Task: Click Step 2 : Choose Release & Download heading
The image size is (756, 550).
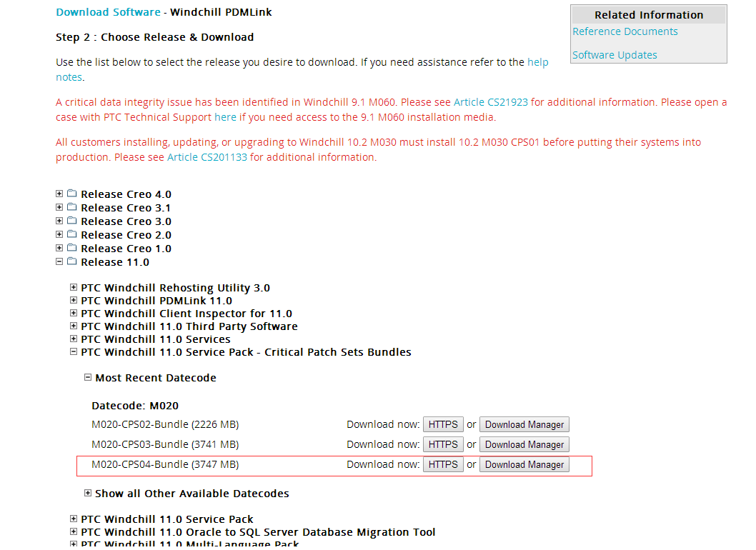Action: (x=155, y=37)
